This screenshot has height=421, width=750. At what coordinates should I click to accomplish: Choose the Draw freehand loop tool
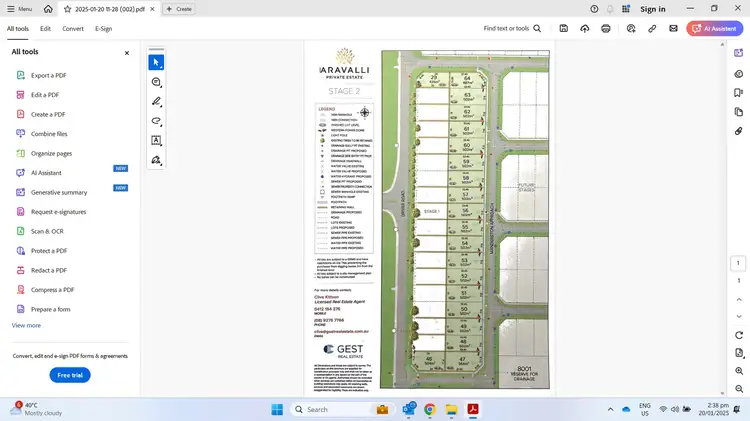click(x=156, y=121)
